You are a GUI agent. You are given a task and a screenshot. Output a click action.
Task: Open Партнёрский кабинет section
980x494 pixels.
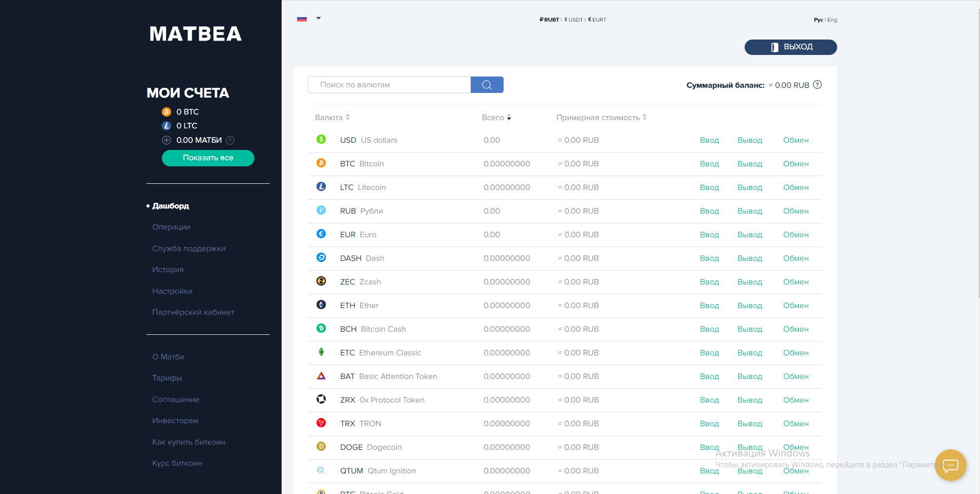coord(193,312)
